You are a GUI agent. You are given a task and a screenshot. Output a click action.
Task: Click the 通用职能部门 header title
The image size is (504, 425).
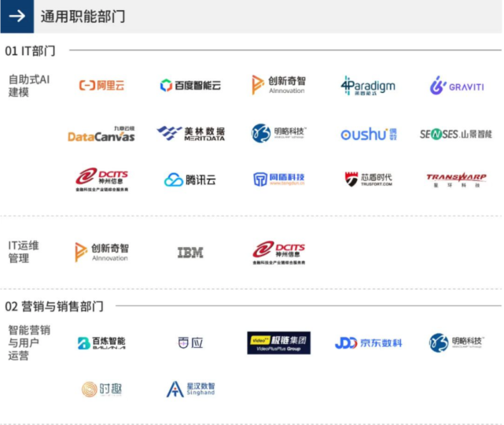pos(83,17)
